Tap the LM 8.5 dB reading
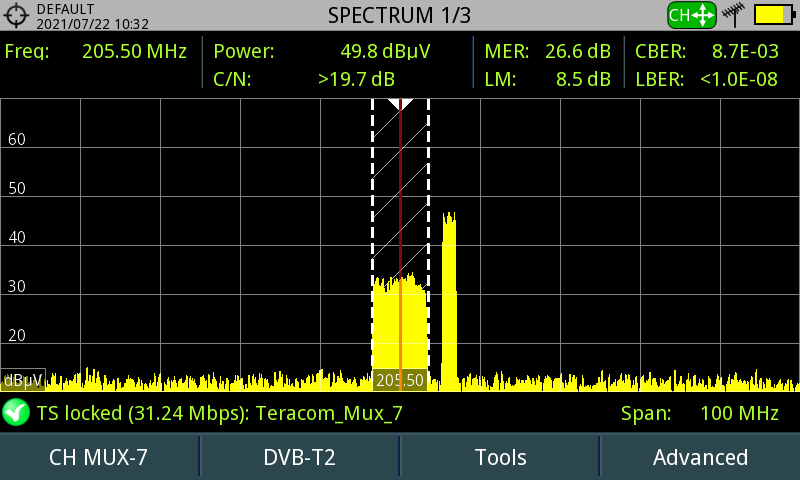The image size is (800, 480). coord(547,80)
